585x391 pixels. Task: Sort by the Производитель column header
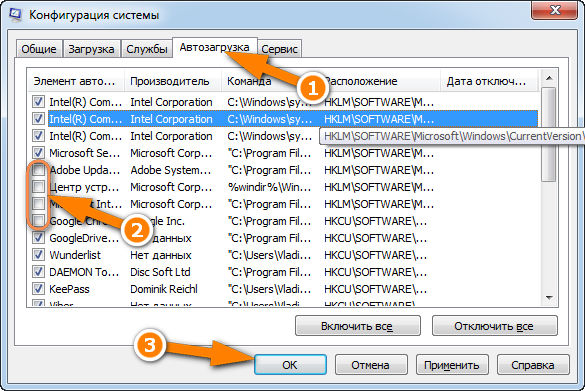click(173, 81)
